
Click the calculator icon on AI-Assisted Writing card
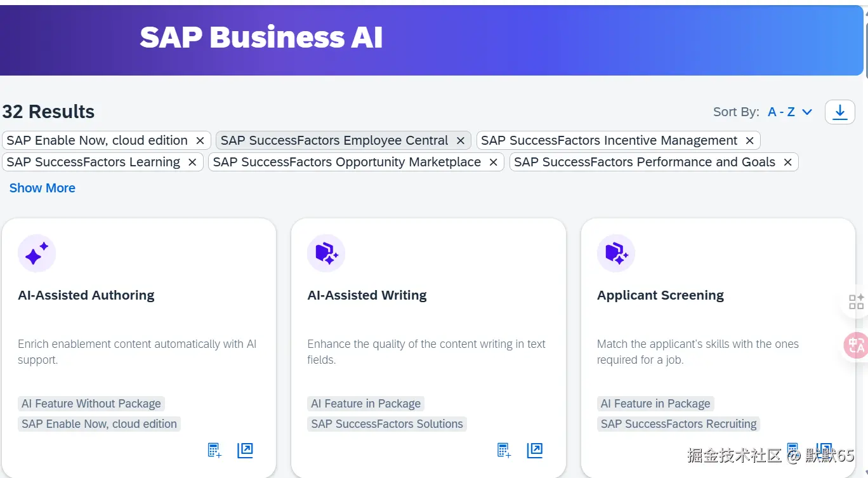[504, 451]
